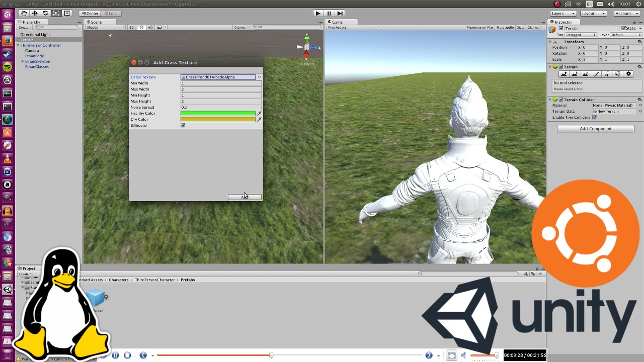Open Hierarchy Create dropdown
Screen dimensions: 644x362
point(24,27)
